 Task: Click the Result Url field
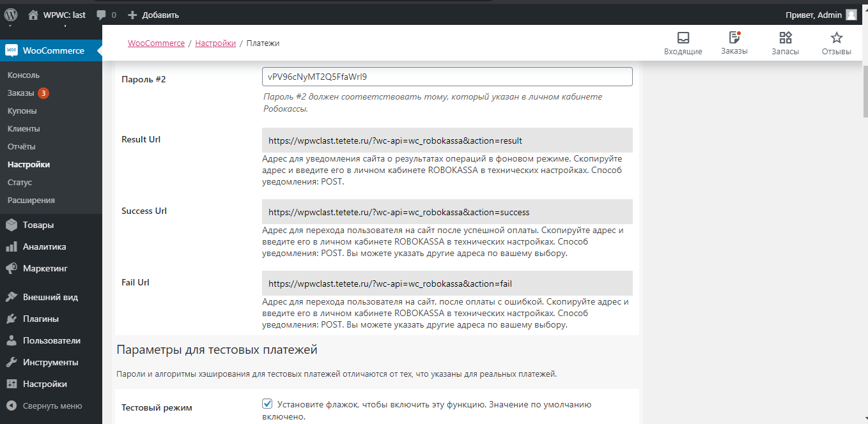447,140
